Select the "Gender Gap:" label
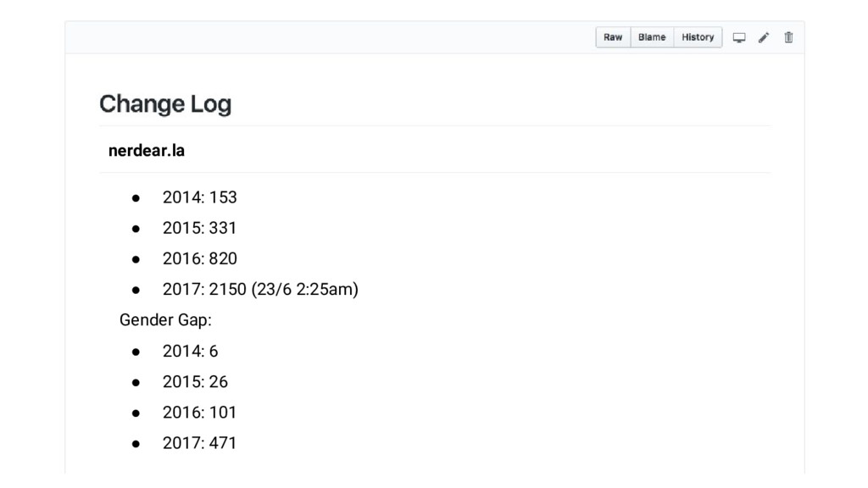The image size is (868, 488). (x=165, y=319)
